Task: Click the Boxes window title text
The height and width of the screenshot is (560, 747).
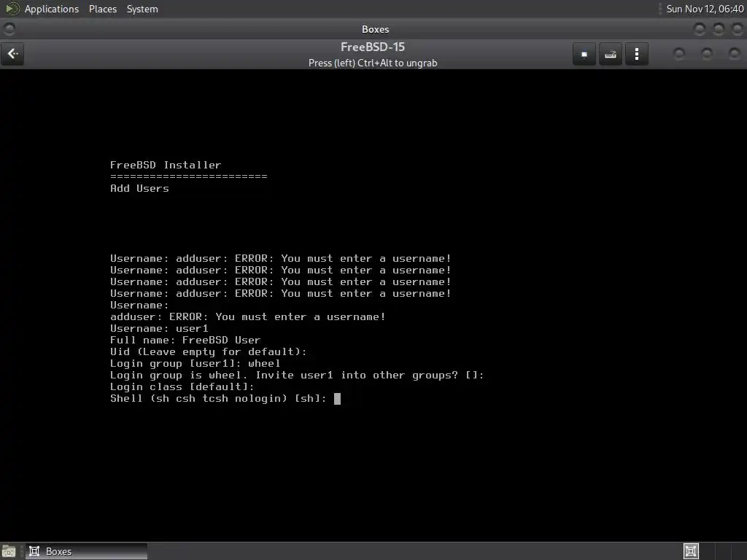Action: tap(376, 29)
